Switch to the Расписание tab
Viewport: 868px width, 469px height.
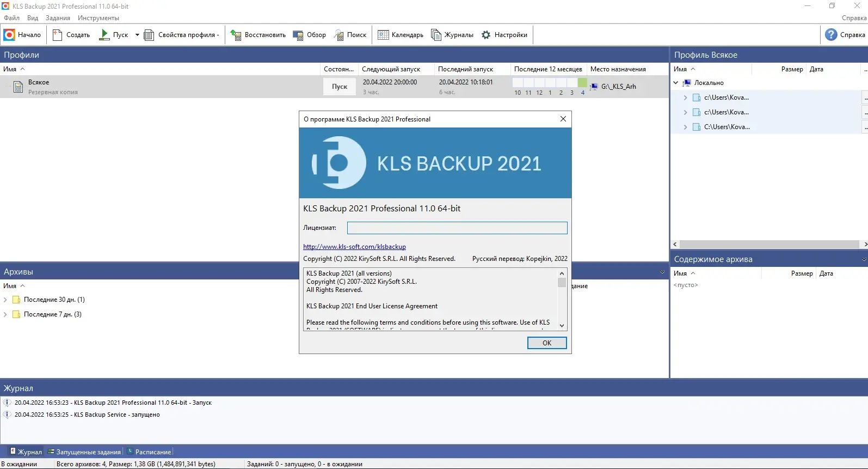click(149, 452)
